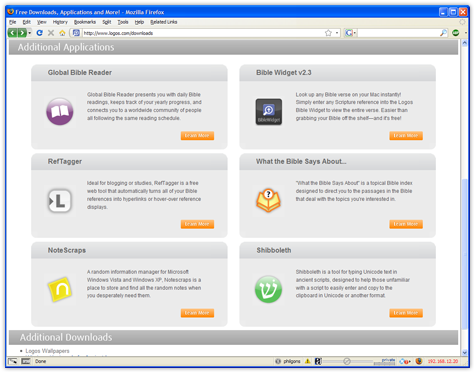Go back with the green back arrow

[x=12, y=33]
